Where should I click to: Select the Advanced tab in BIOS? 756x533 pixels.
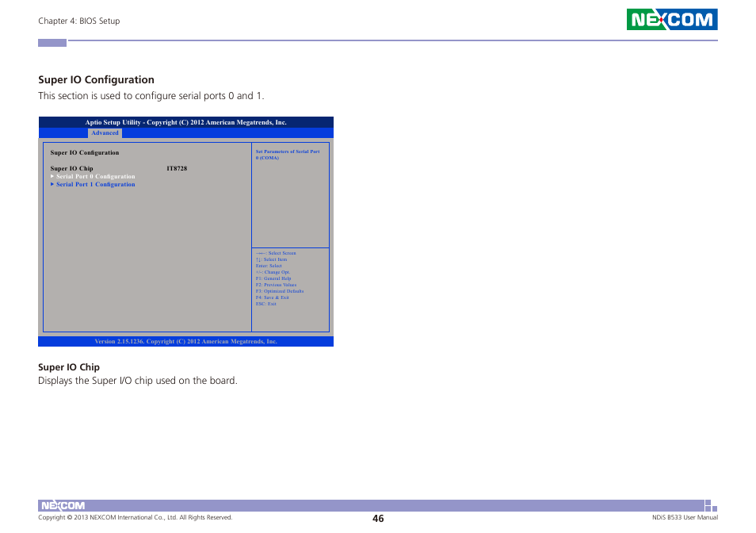[105, 133]
